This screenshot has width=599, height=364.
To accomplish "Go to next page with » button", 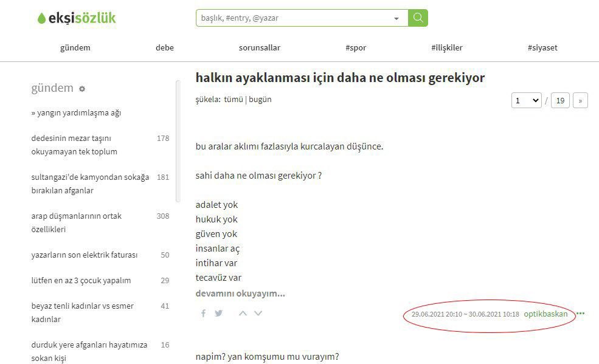I will [580, 101].
